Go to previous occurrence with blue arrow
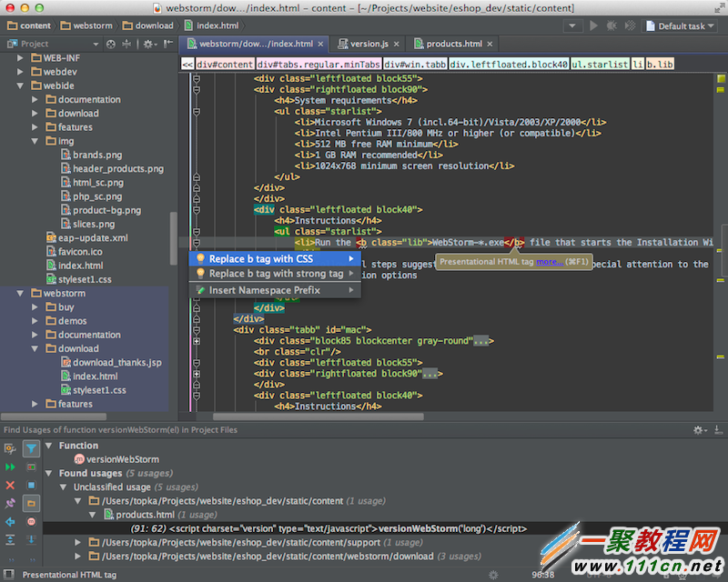This screenshot has height=582, width=728. [10, 522]
